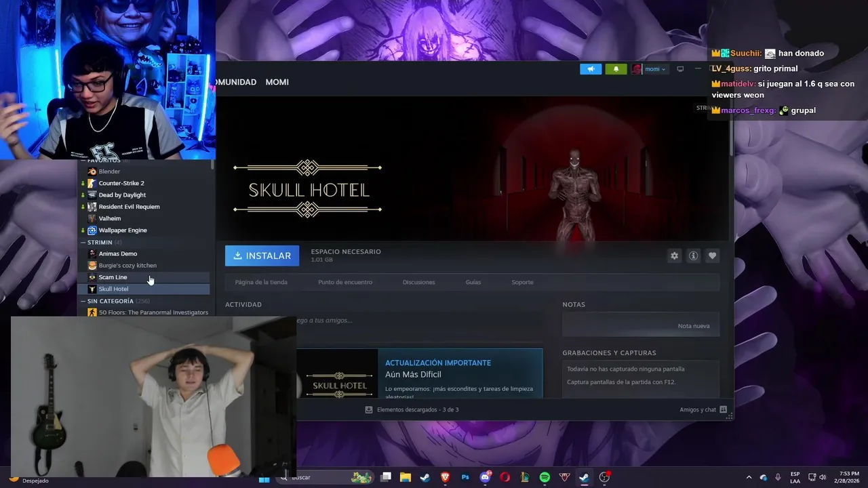Click the Skull Hotel hero banner
Image resolution: width=868 pixels, height=488 pixels.
(x=473, y=169)
